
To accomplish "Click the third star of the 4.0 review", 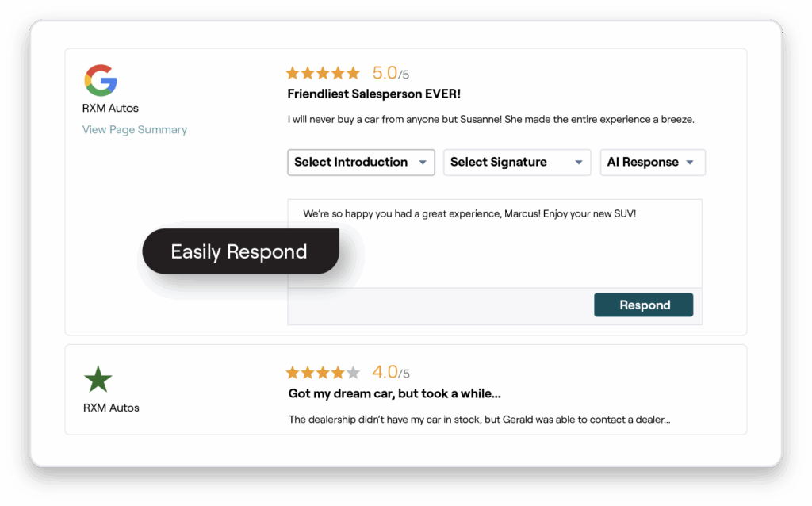I will [x=323, y=371].
